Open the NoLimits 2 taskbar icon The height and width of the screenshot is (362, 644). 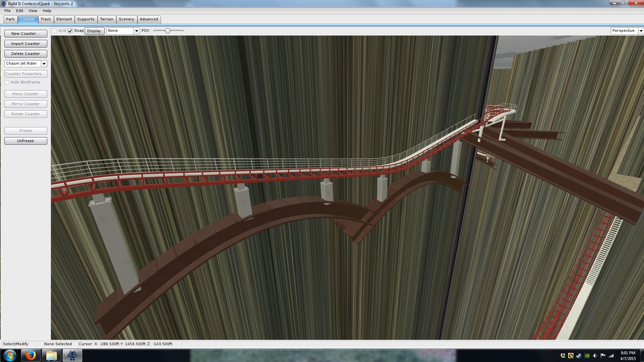(72, 355)
